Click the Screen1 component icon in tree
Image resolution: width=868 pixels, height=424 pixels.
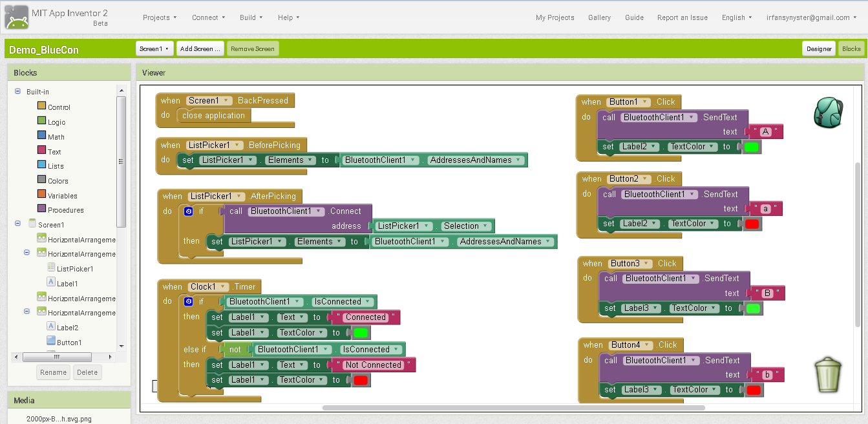32,224
